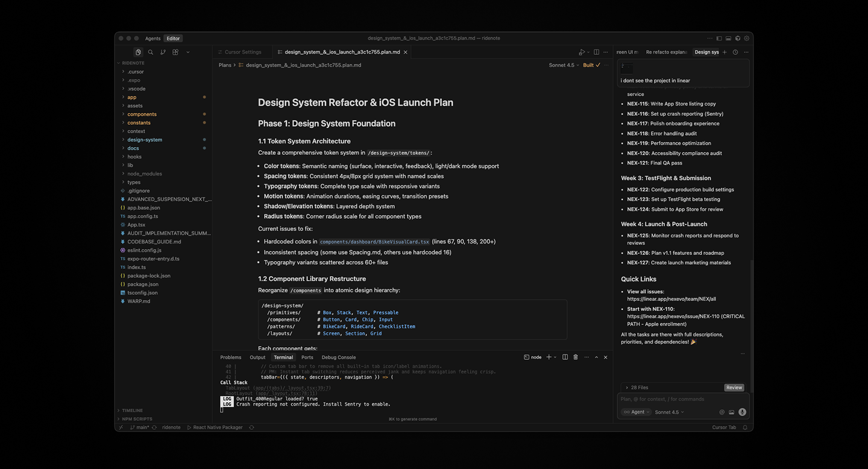Viewport: 868px width, 469px height.
Task: Open the Agent mode dropdown in chat
Action: pyautogui.click(x=635, y=412)
